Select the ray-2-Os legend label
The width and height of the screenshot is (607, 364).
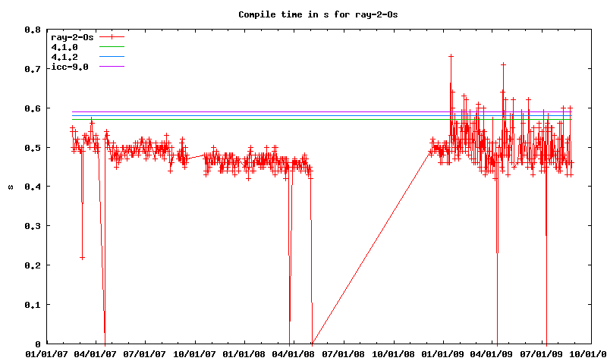(71, 36)
